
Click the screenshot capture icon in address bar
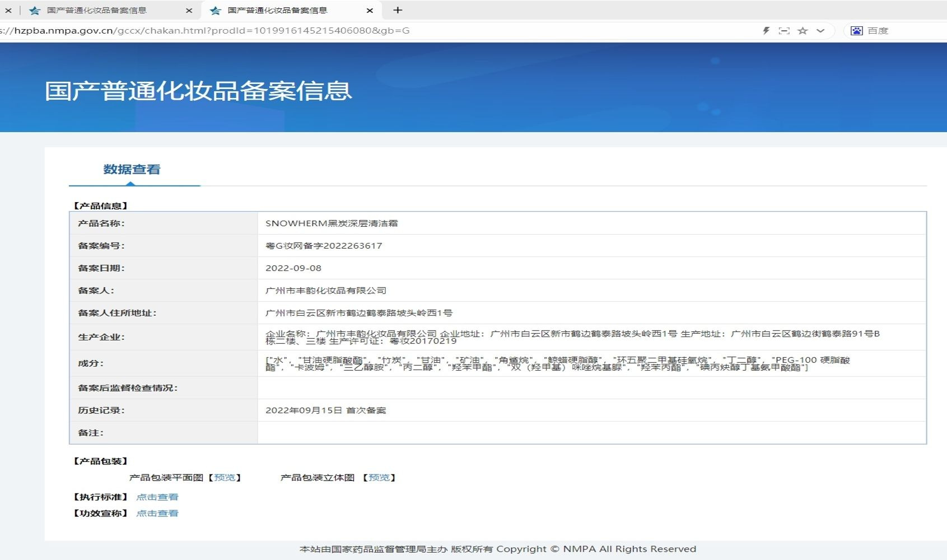[784, 31]
